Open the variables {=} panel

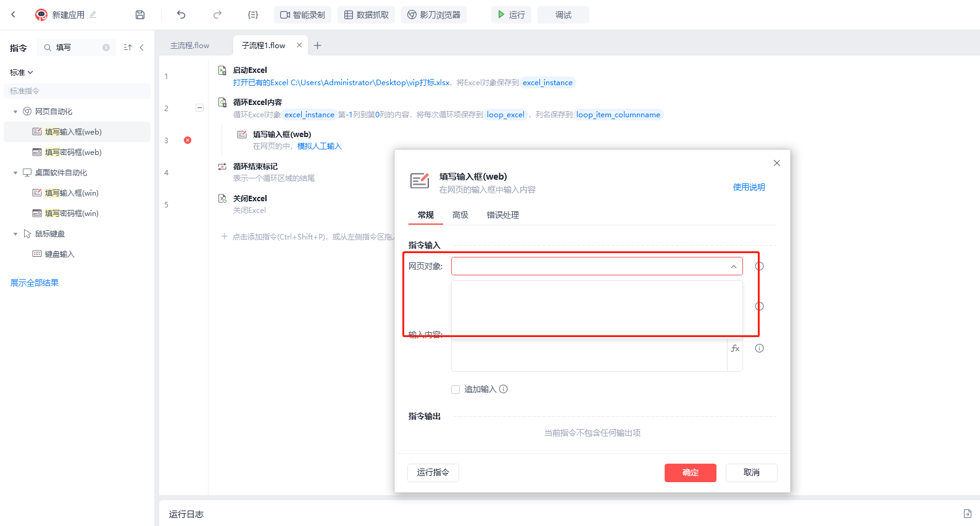click(x=253, y=15)
